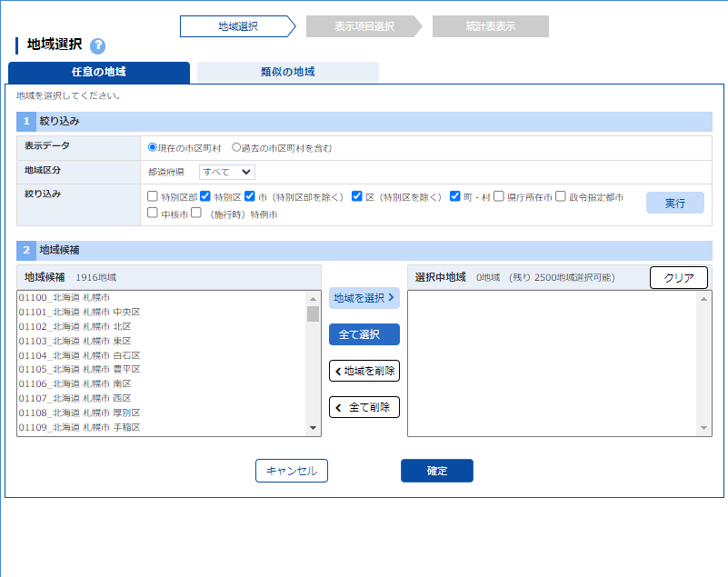
Task: Click the 選択中地域 list scroll-down arrow
Action: pyautogui.click(x=704, y=429)
